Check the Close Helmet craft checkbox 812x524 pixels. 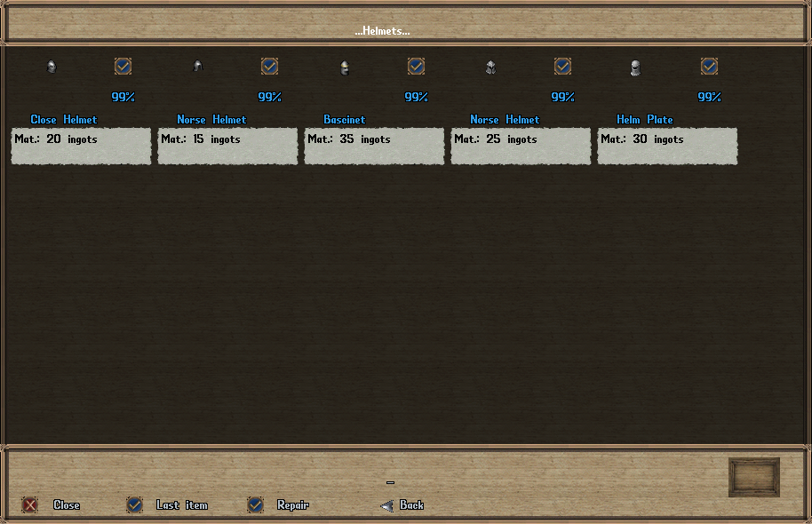coord(123,67)
